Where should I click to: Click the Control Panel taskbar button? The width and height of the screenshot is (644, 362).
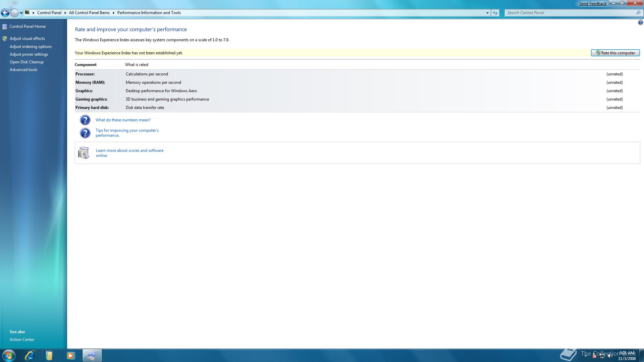point(92,355)
